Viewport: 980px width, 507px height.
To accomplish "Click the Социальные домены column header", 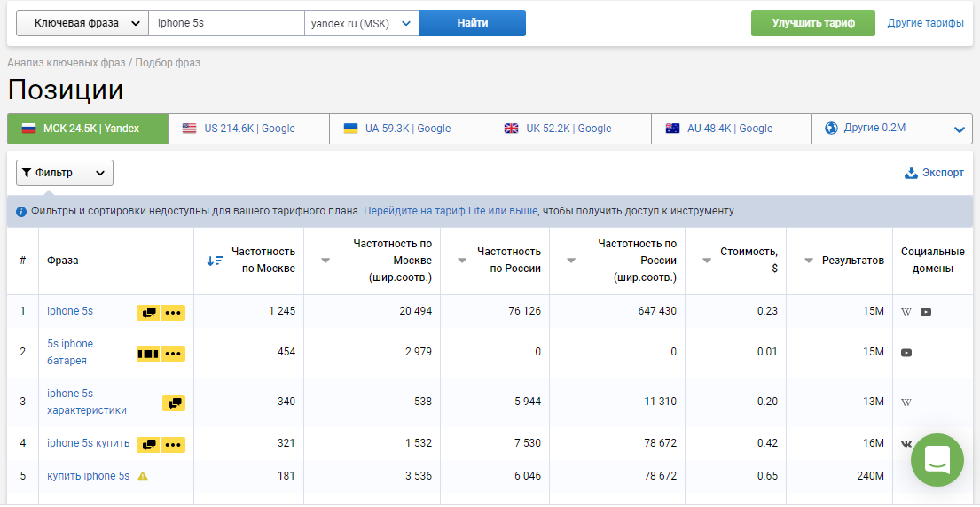I will [932, 261].
